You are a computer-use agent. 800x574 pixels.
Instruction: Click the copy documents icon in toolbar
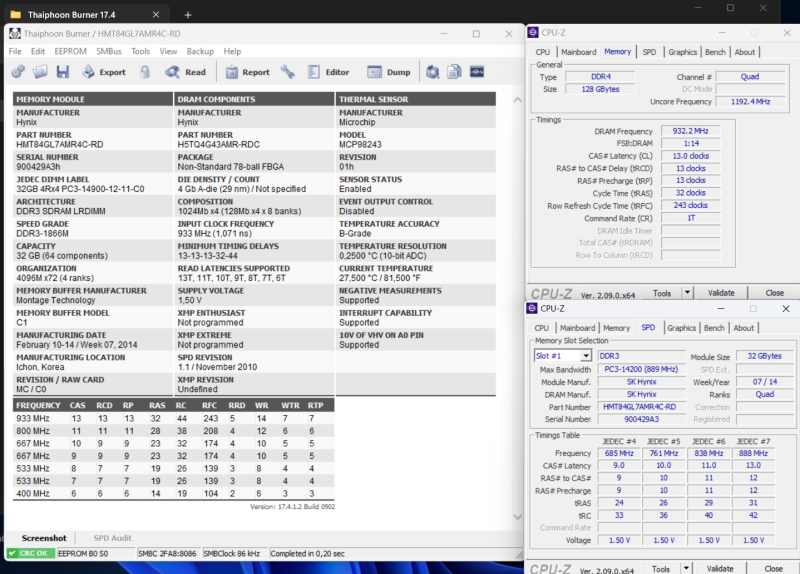tap(454, 72)
